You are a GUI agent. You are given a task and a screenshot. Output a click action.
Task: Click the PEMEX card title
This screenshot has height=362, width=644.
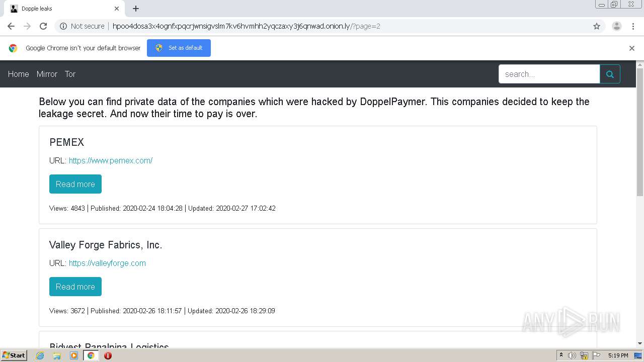pyautogui.click(x=66, y=142)
